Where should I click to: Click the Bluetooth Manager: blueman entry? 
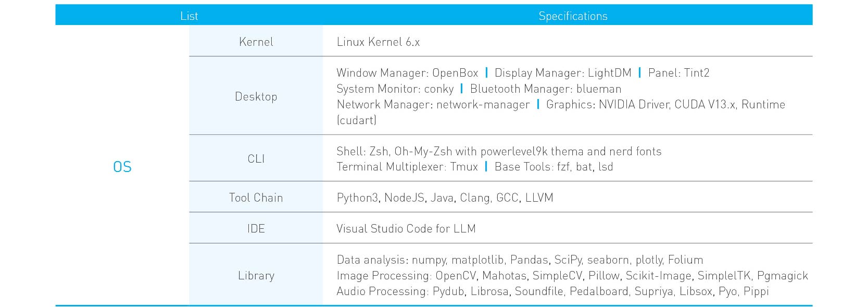pyautogui.click(x=546, y=89)
